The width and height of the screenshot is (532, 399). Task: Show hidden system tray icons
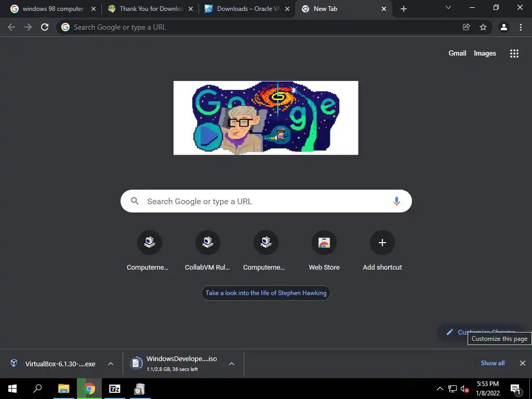pyautogui.click(x=440, y=389)
